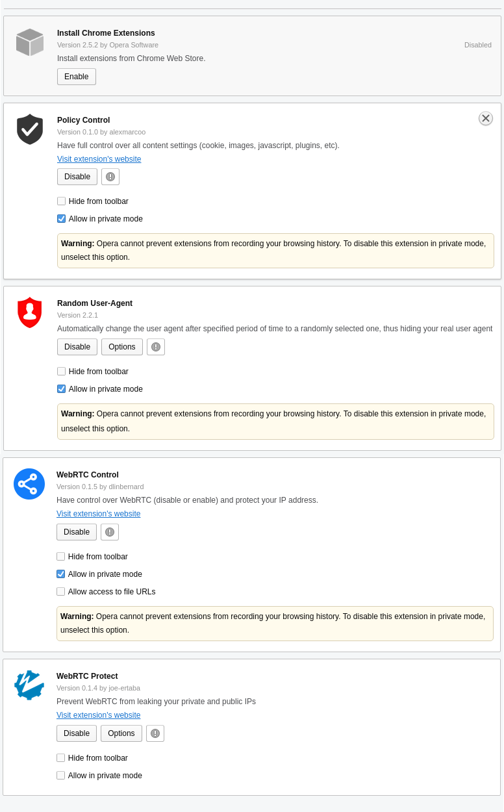Open Options for WebRTC Protect
This screenshot has width=504, height=812.
click(121, 733)
